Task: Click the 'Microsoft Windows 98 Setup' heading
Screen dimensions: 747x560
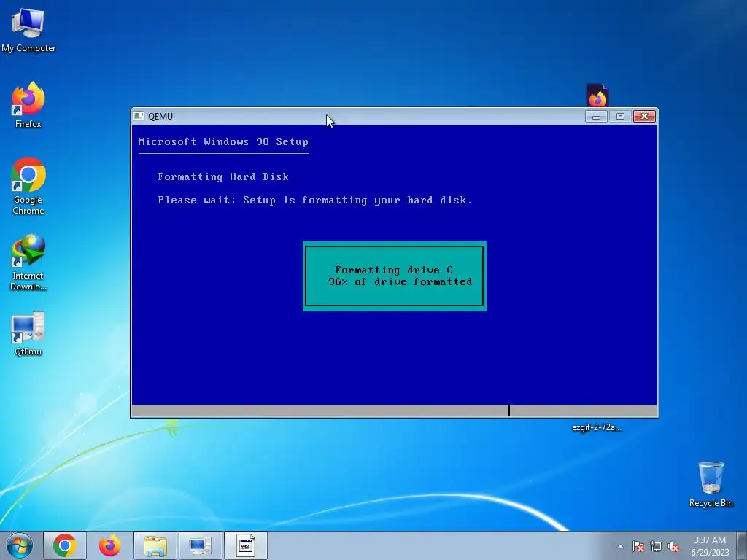Action: click(223, 142)
